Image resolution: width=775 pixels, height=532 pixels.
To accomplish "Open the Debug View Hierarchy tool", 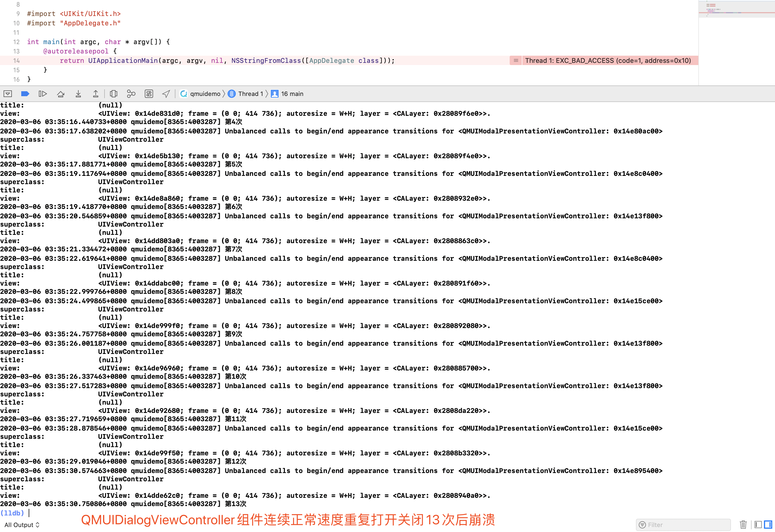I will click(x=114, y=94).
